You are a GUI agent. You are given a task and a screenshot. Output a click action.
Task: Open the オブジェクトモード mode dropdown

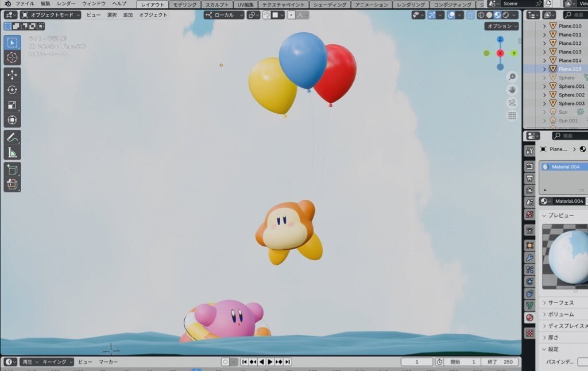click(x=51, y=15)
